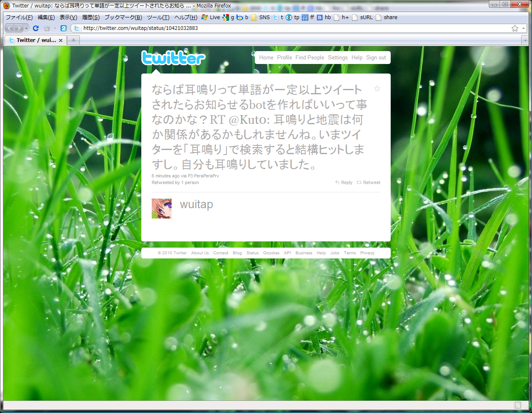Open the SNS bookmarks folder
Viewport: 532px width, 413px height.
click(260, 17)
